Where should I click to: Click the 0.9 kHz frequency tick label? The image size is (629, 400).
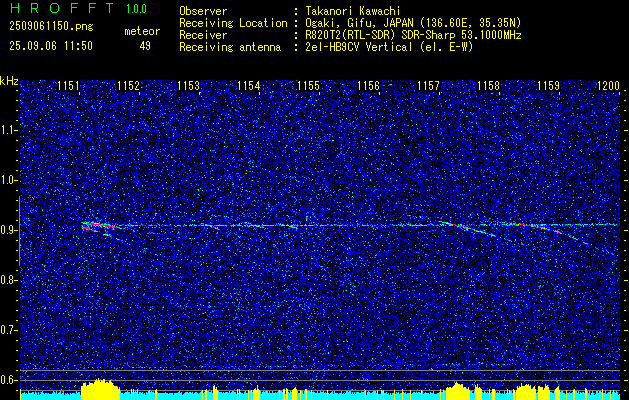pos(7,230)
